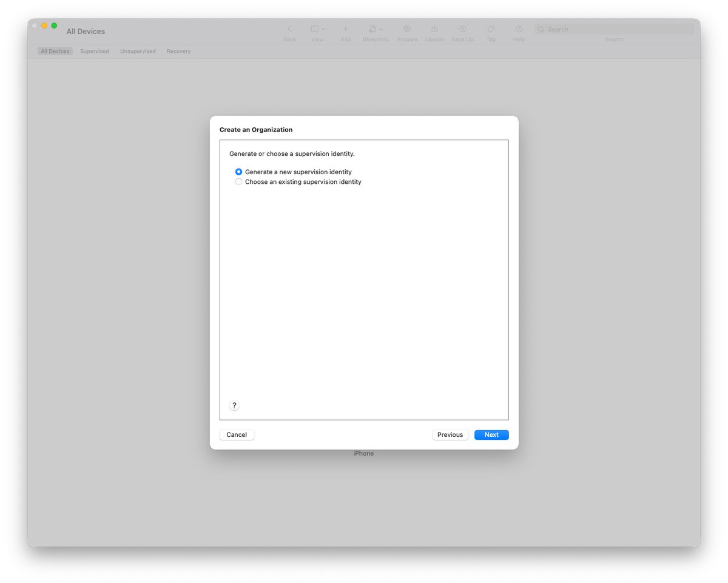Click the iPhone device label

(x=363, y=454)
